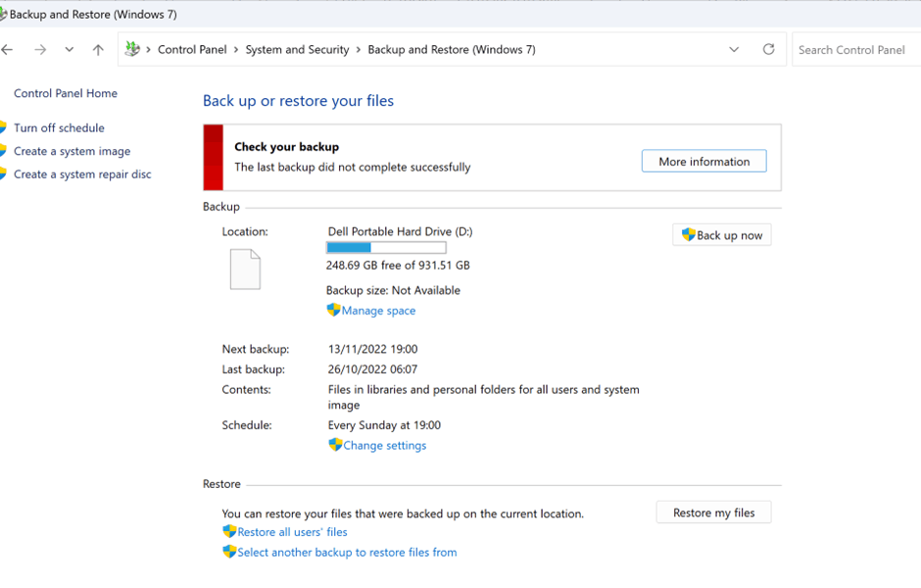
Task: Go back with the back arrow
Action: (7, 50)
